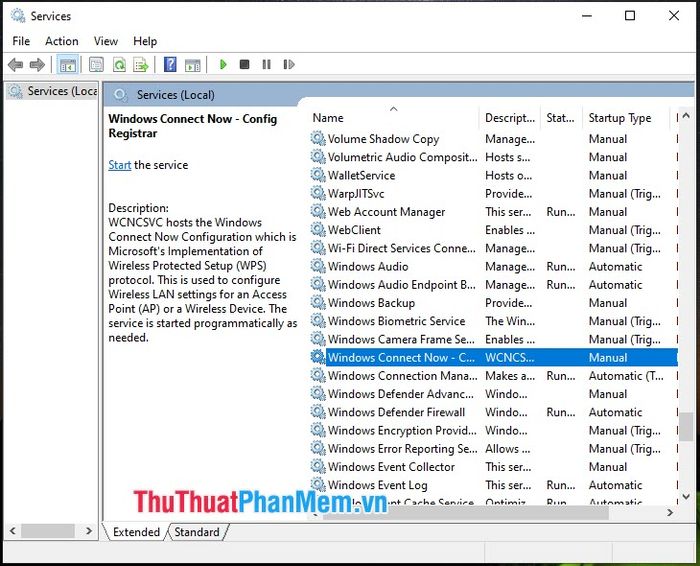
Task: Toggle Show/Hide Console Tree icon
Action: 68,65
